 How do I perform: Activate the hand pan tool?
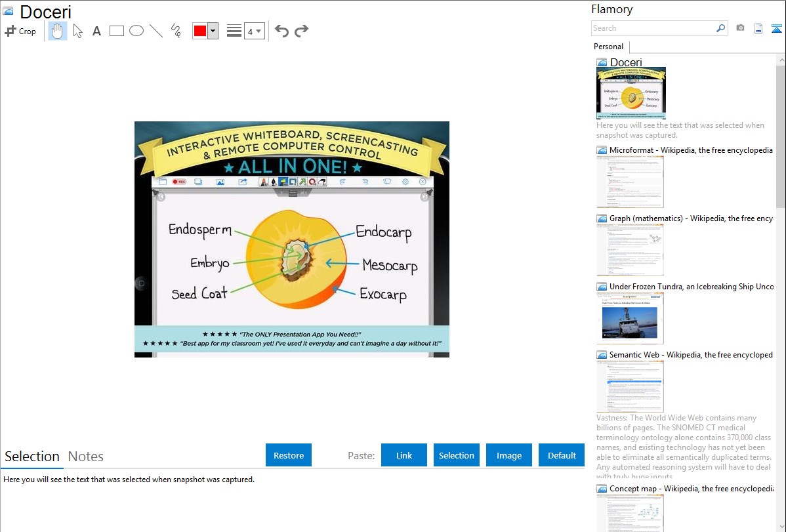(57, 31)
